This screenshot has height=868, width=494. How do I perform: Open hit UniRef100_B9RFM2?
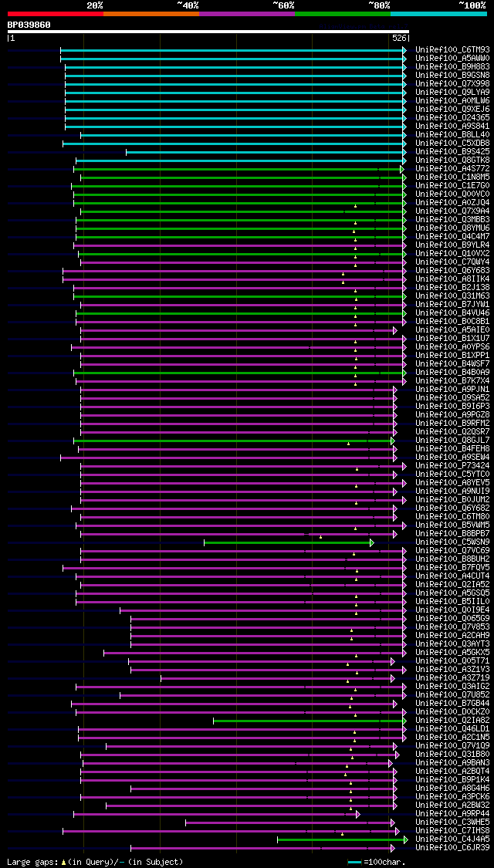(x=452, y=424)
